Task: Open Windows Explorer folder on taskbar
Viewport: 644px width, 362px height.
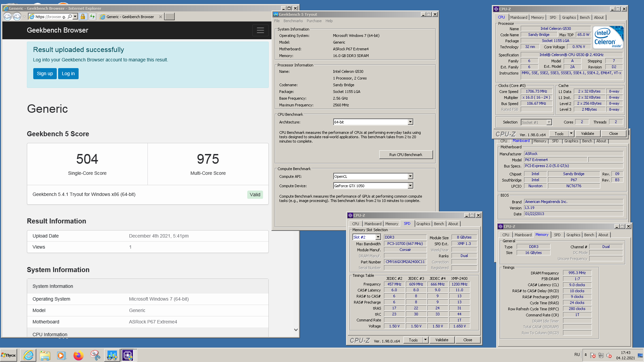Action: [x=45, y=355]
